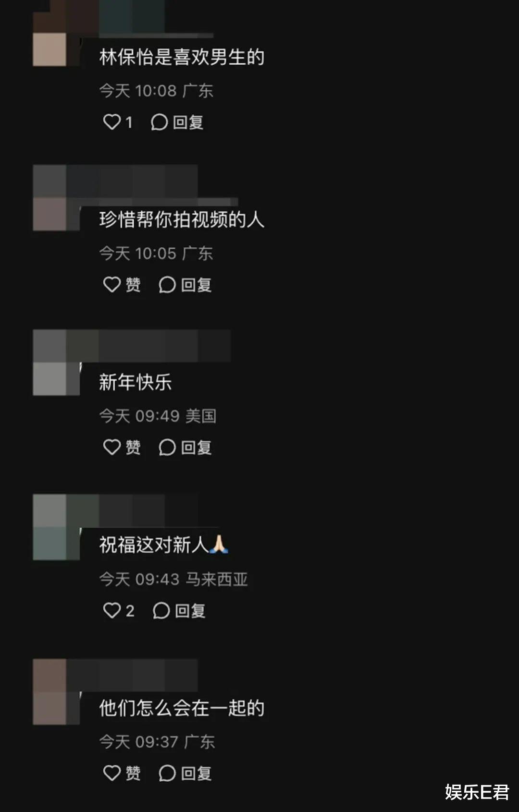Tap reply bubble icon under 林保怡是喜欢男生的
The image size is (519, 812).
(159, 122)
